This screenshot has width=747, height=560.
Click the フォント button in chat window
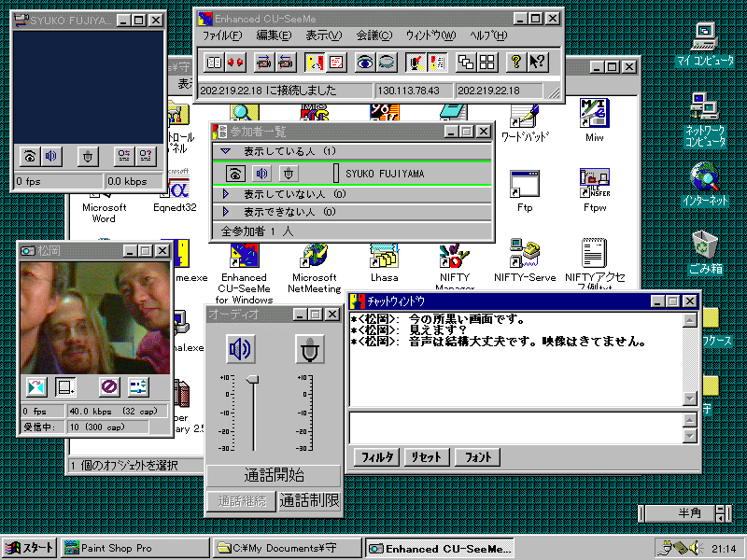478,457
